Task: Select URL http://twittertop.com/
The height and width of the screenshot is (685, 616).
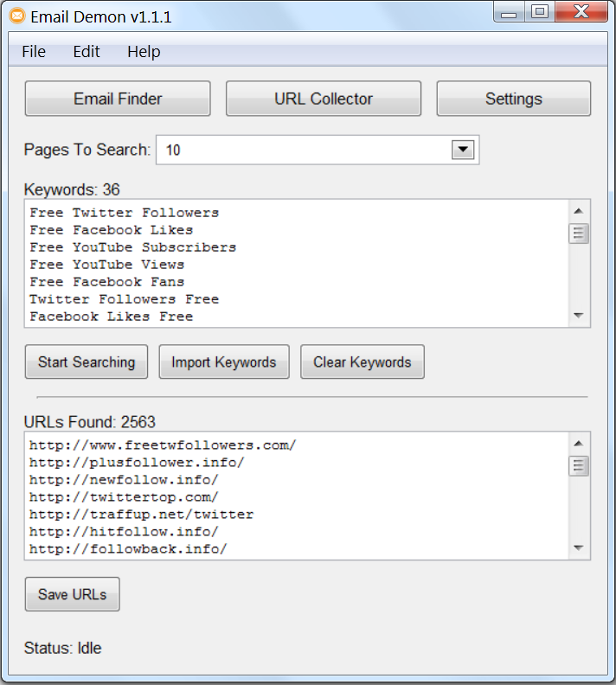Action: (x=124, y=497)
